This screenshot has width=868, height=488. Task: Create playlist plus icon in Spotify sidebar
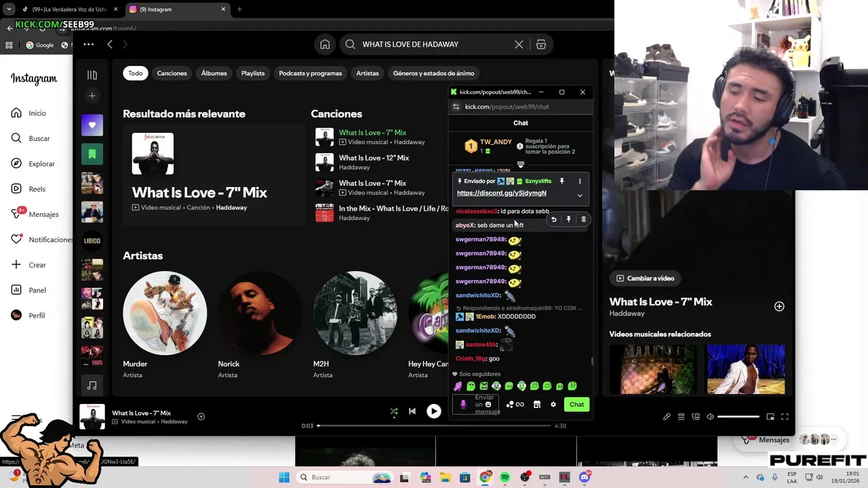[92, 96]
